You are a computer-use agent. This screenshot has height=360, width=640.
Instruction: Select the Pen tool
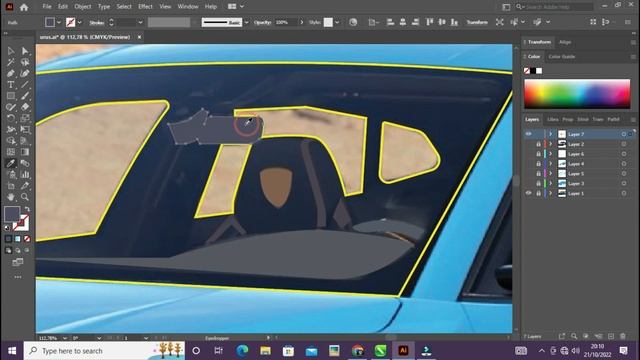pos(11,73)
